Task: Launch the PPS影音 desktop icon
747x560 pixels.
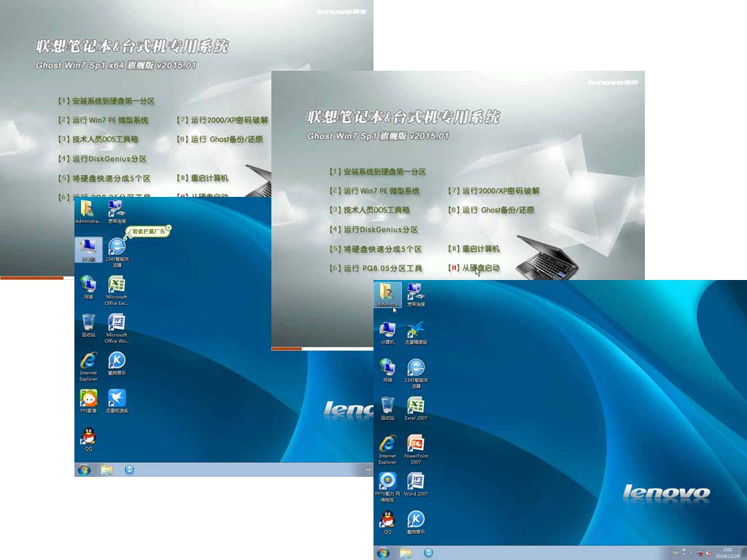Action: pos(88,402)
